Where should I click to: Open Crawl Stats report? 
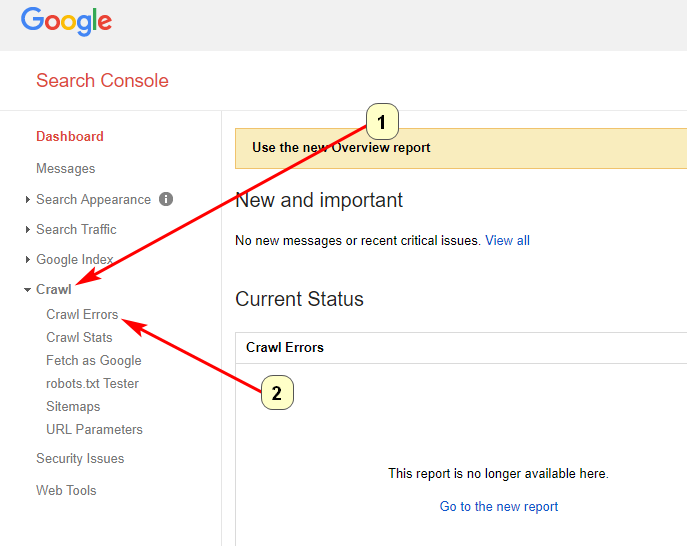click(x=79, y=337)
